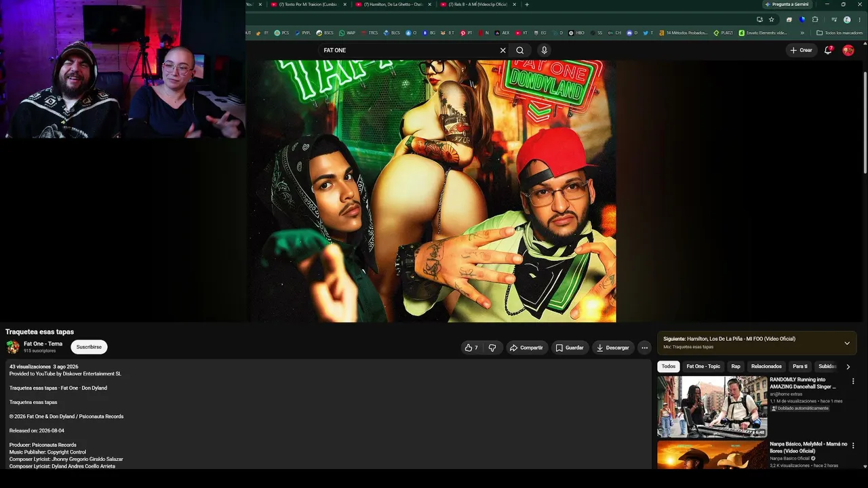The width and height of the screenshot is (868, 488).
Task: Open the YT YouTube bookmark
Action: (521, 33)
